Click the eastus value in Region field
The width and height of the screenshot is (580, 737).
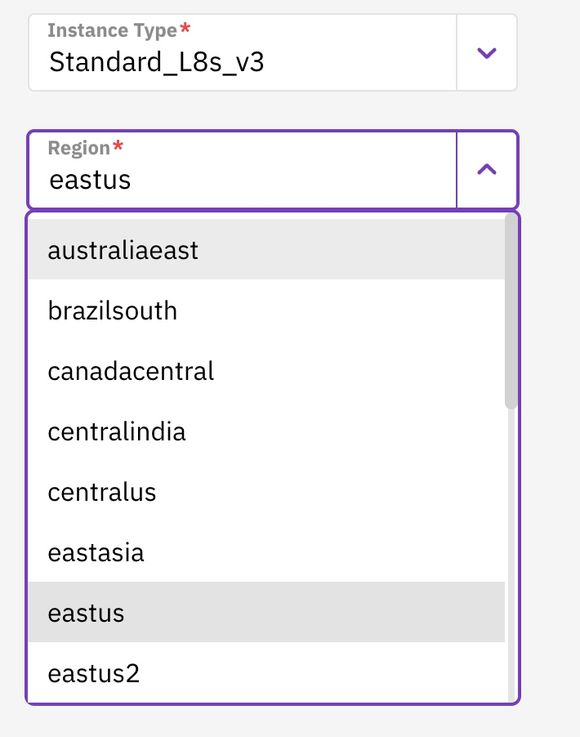coord(90,180)
